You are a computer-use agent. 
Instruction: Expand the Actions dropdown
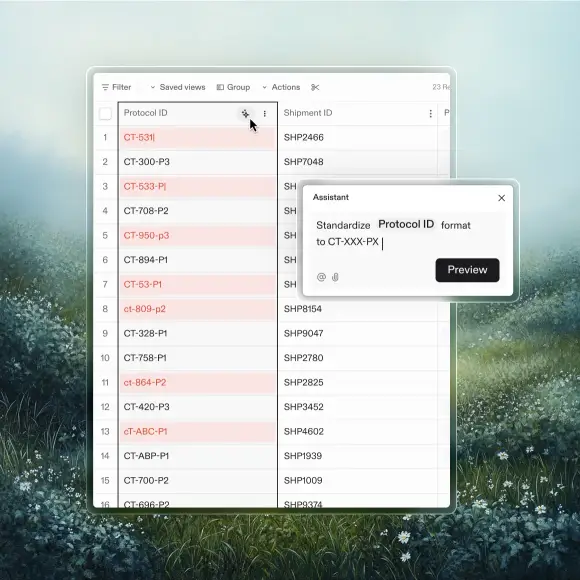click(281, 87)
